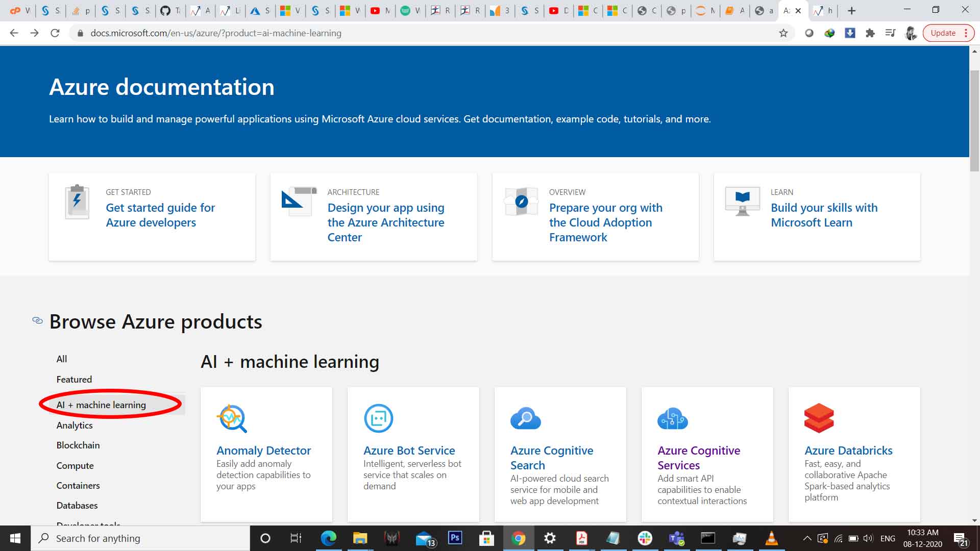Show hidden system tray icons
This screenshot has height=551, width=980.
(x=807, y=538)
